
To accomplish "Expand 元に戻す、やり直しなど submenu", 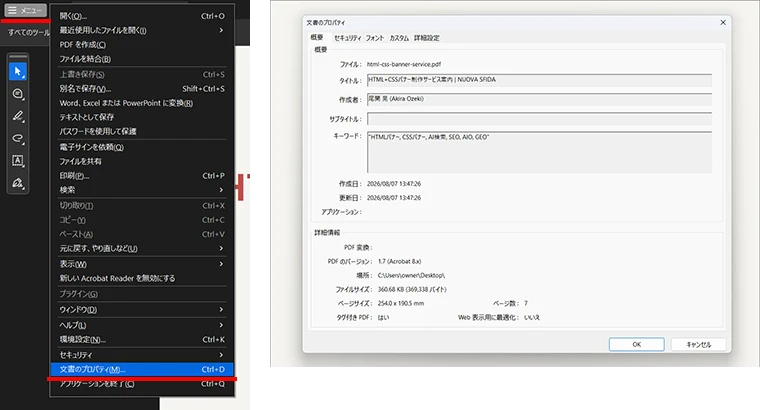I will coord(142,248).
